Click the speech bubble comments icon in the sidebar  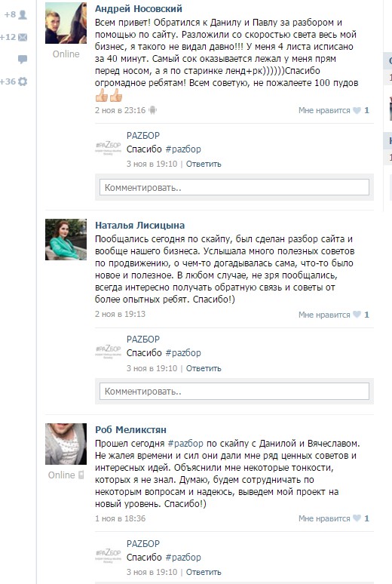pyautogui.click(x=23, y=59)
